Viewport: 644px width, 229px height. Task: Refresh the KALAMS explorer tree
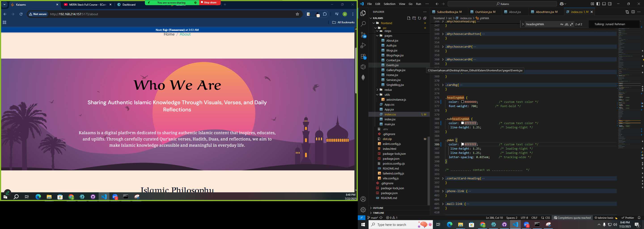click(419, 18)
